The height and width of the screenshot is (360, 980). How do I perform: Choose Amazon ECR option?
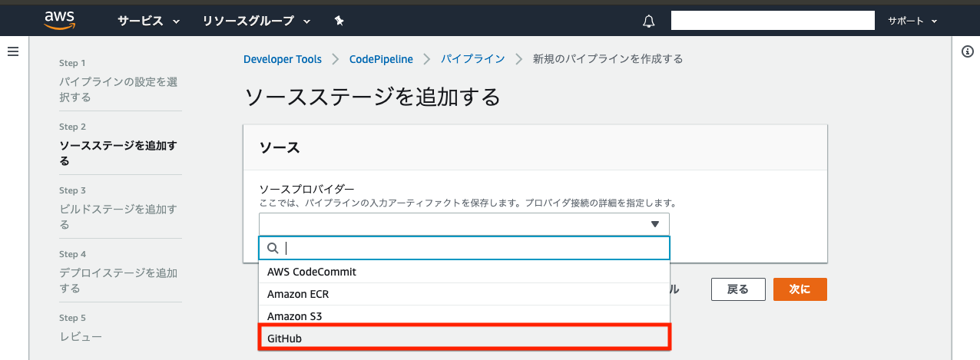464,294
